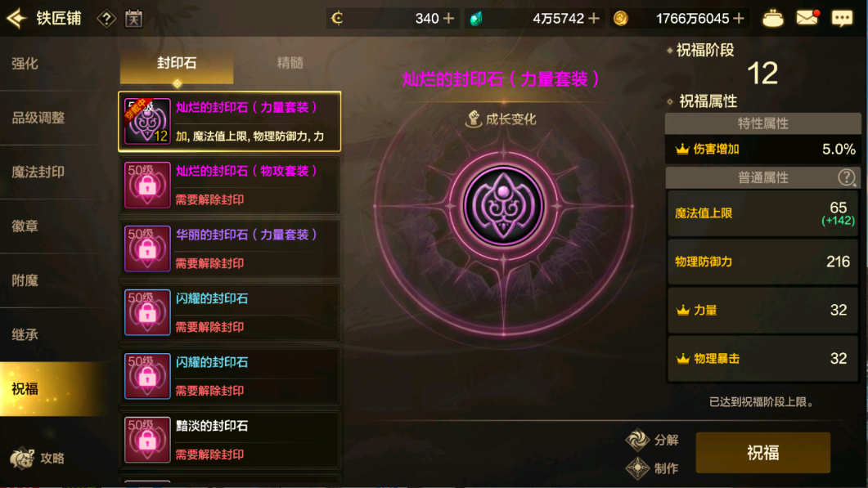Select the 封印石 tab

point(177,62)
